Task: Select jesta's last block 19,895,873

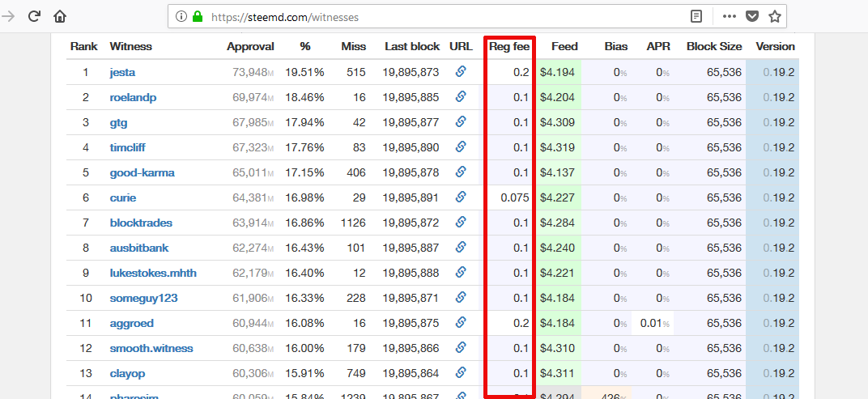Action: click(411, 73)
